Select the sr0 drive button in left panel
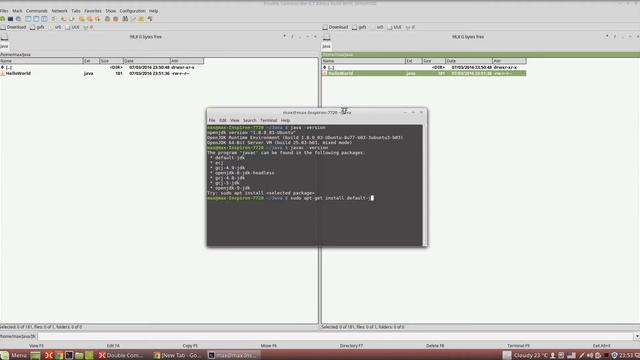This screenshot has height=360, width=640. [x=55, y=27]
